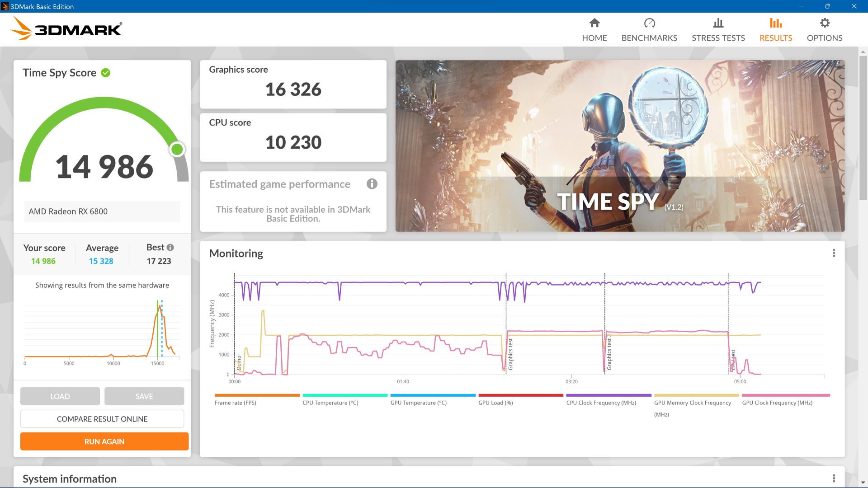The image size is (868, 488).
Task: Click the Options gear icon
Action: click(824, 23)
